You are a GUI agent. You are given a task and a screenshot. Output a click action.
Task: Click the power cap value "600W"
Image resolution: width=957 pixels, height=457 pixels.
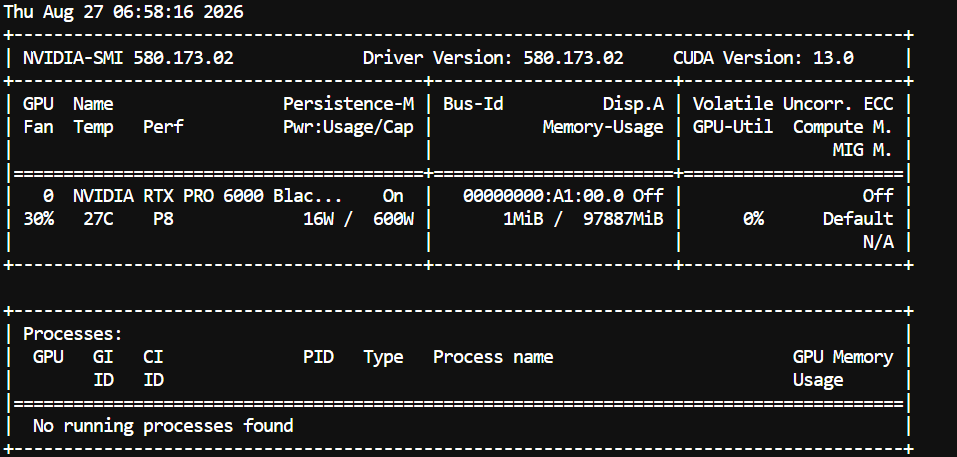click(393, 218)
